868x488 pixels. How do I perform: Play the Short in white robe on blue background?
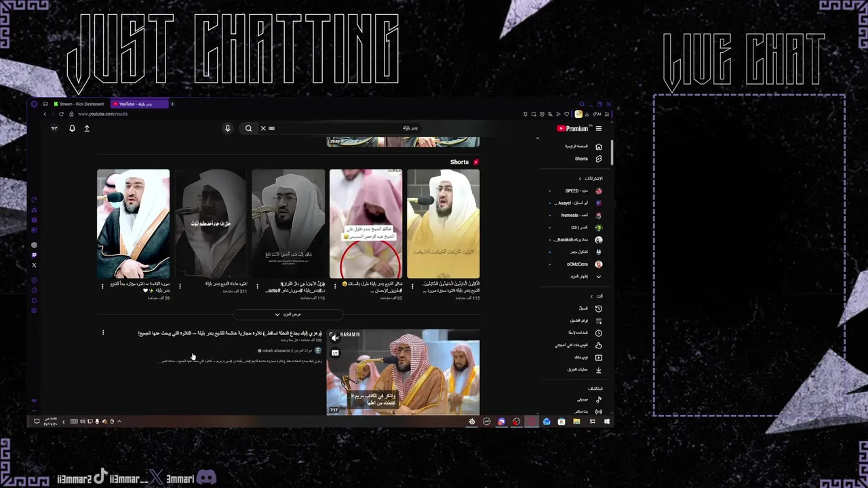(x=133, y=224)
